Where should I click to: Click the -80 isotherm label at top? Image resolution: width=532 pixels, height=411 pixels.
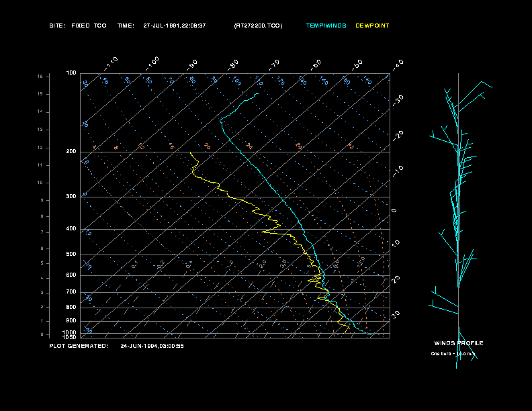pyautogui.click(x=232, y=65)
